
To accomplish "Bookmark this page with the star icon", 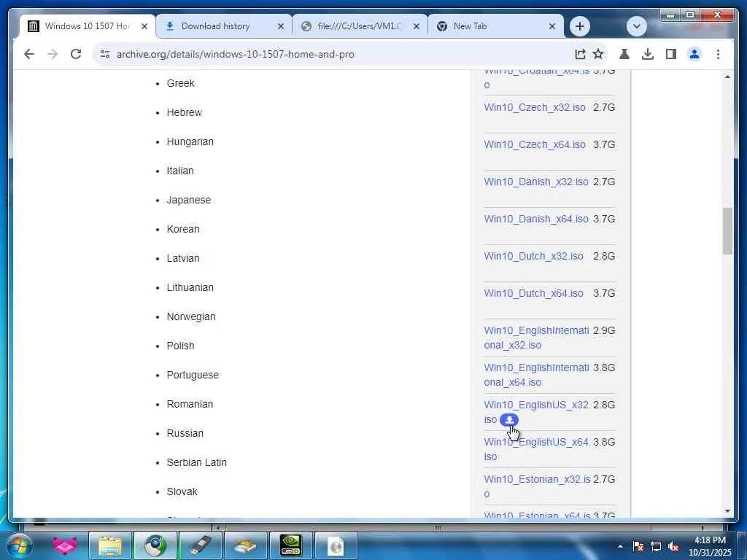I will pos(598,54).
